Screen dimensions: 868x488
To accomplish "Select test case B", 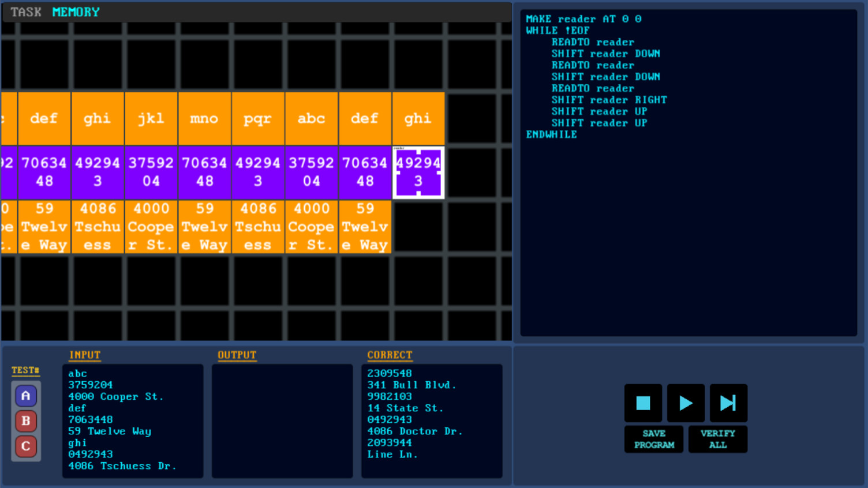I will 26,421.
